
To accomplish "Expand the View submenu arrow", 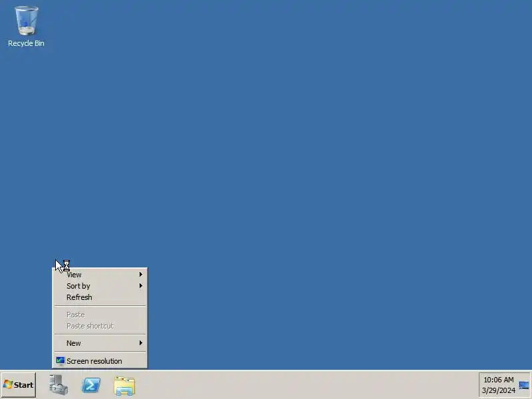I will 141,274.
